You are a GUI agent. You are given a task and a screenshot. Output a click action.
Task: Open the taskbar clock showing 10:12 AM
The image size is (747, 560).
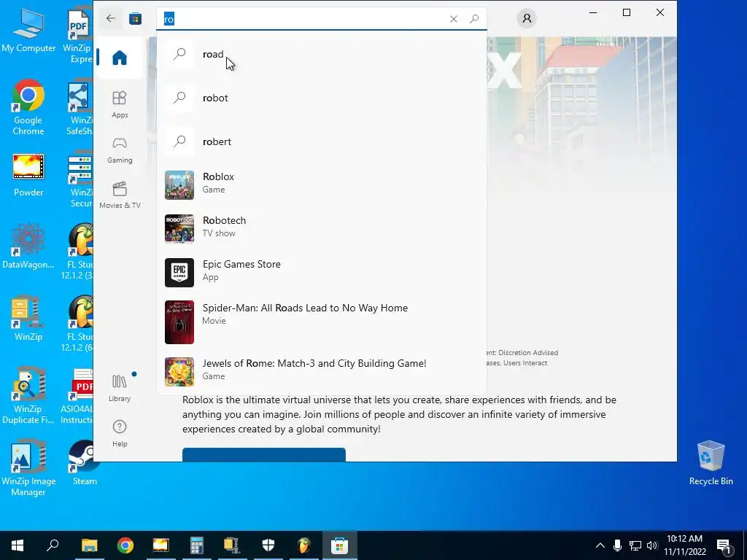pyautogui.click(x=684, y=545)
